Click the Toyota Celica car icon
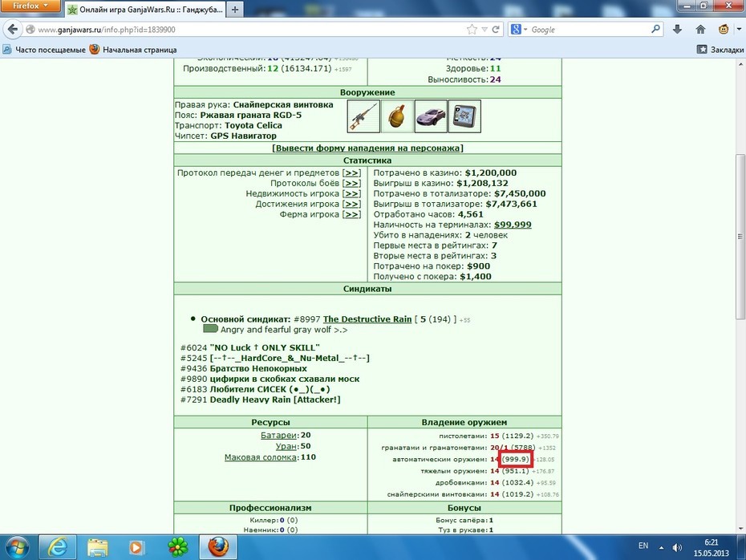This screenshot has width=746, height=560. 431,116
